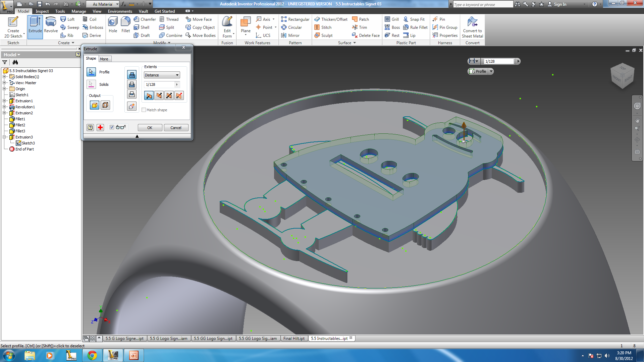Expand Extrusion1 in model tree

pos(4,101)
